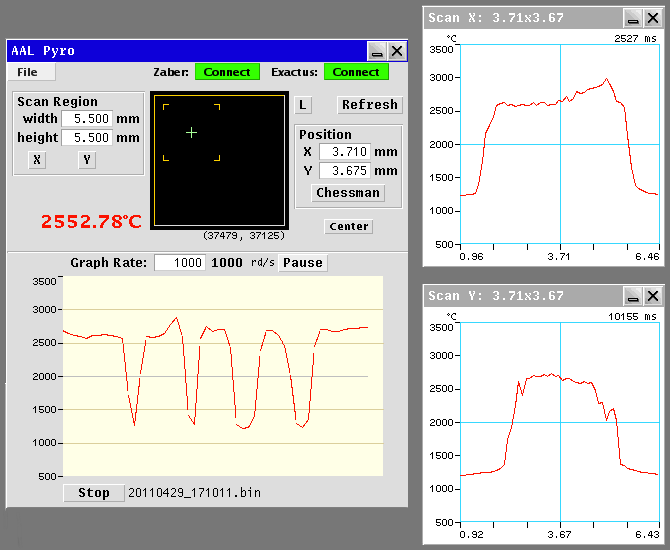Close the Scan Y window
This screenshot has width=670, height=550.
652,296
